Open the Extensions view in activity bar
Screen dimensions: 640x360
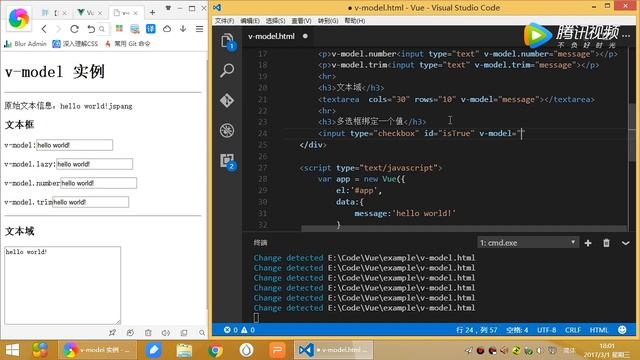(228, 161)
